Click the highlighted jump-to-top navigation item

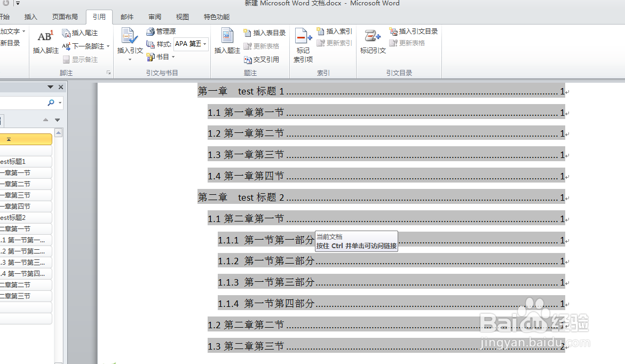click(x=26, y=139)
